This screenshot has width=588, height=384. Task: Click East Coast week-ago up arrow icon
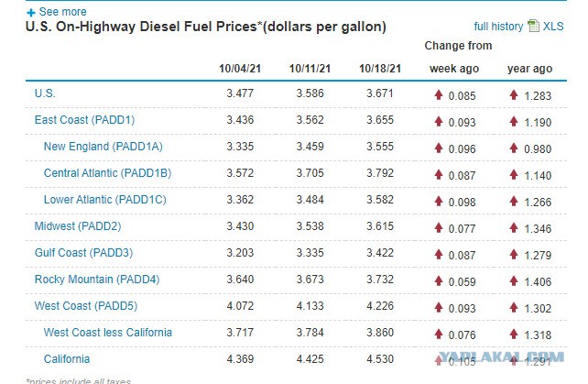(439, 121)
